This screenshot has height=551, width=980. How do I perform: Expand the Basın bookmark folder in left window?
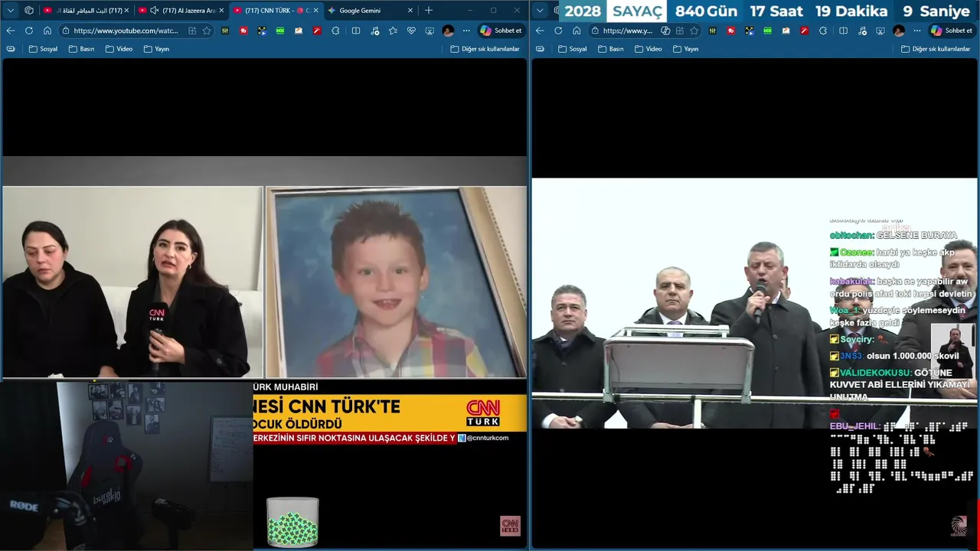coord(81,48)
